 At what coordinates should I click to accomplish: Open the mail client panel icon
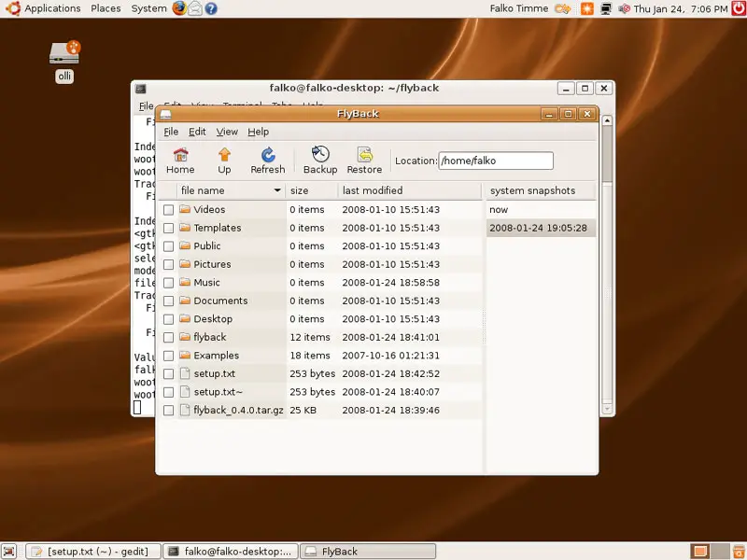[x=195, y=8]
